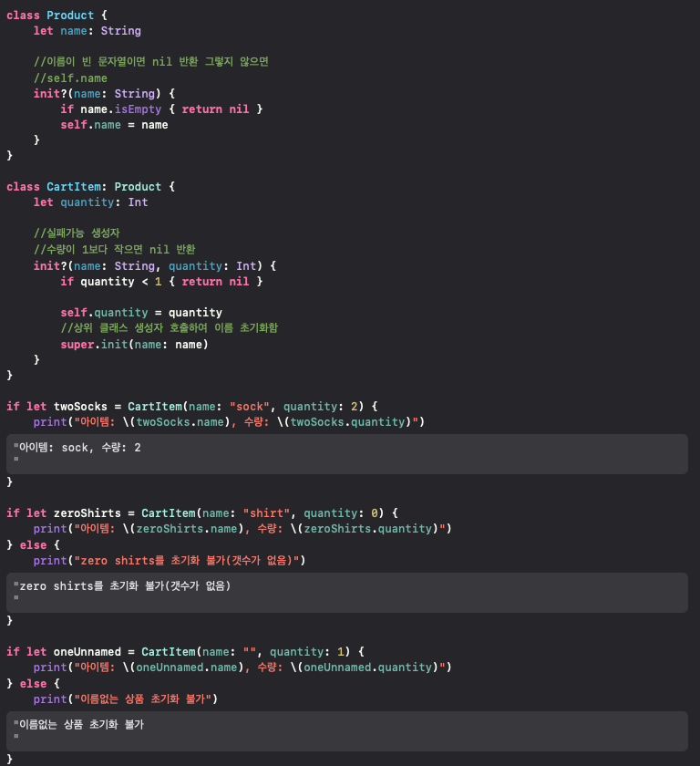Click the 'if let oneUnnamed = CartItem' line
Image resolution: width=700 pixels, height=766 pixels.
185,652
